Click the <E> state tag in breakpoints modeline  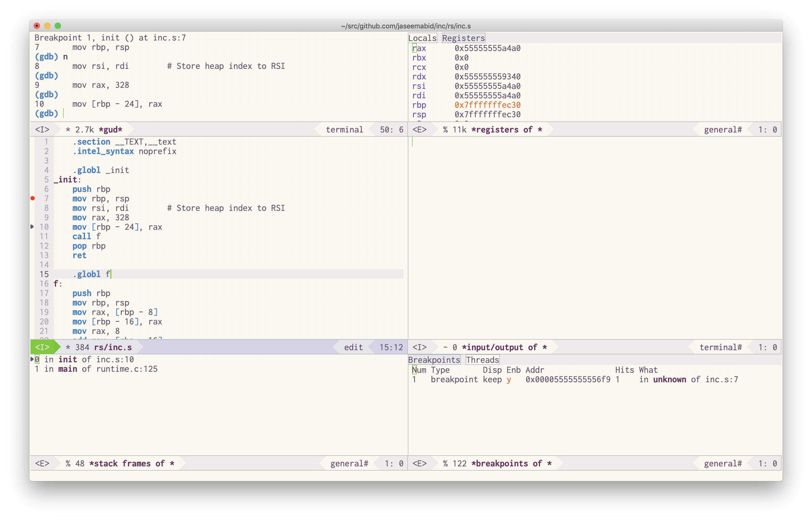(x=419, y=463)
